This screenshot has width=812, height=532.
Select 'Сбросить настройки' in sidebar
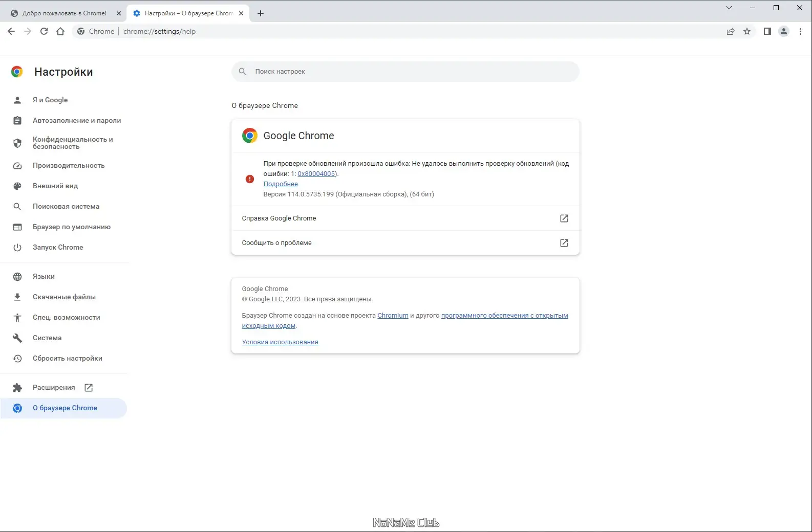click(x=64, y=358)
